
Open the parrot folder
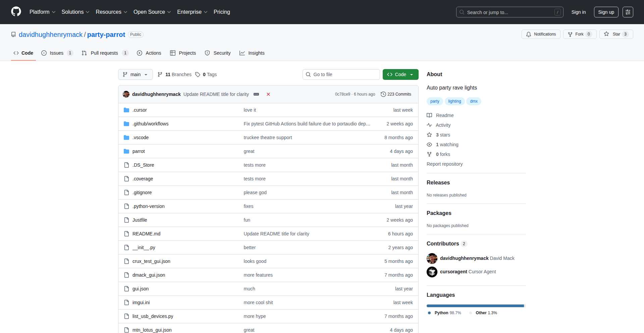(139, 151)
